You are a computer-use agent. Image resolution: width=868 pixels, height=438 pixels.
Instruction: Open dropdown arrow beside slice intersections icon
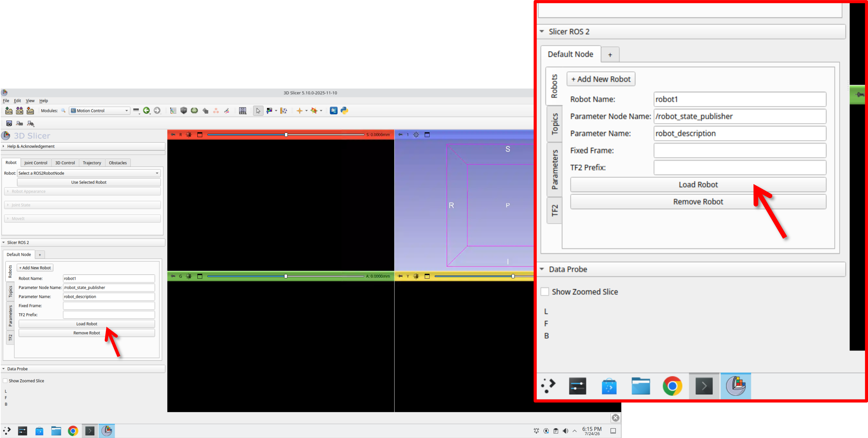point(321,111)
